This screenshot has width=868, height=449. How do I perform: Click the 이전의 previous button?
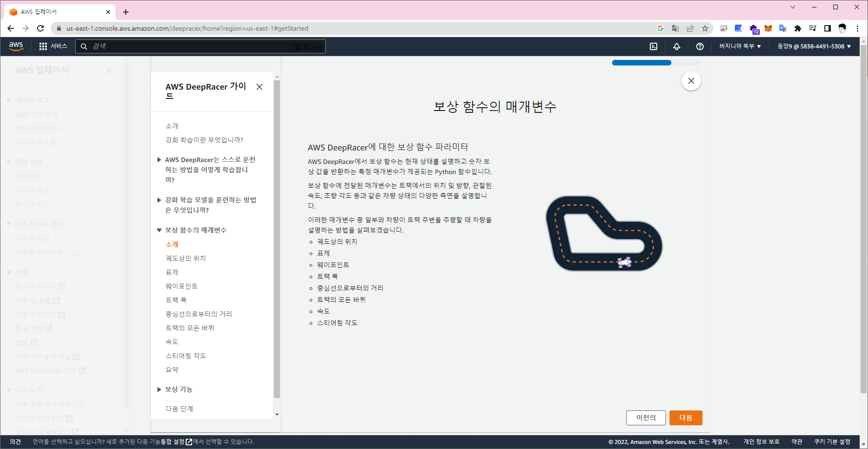(646, 417)
